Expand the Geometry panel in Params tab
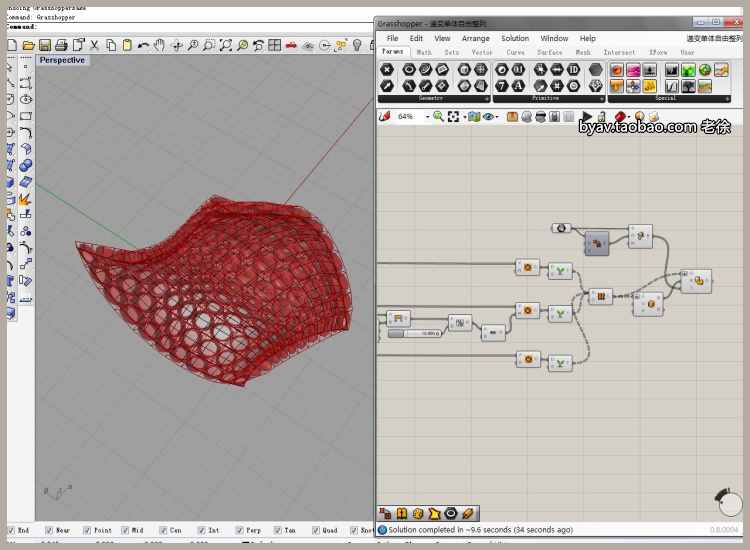The height and width of the screenshot is (550, 750). tap(487, 98)
